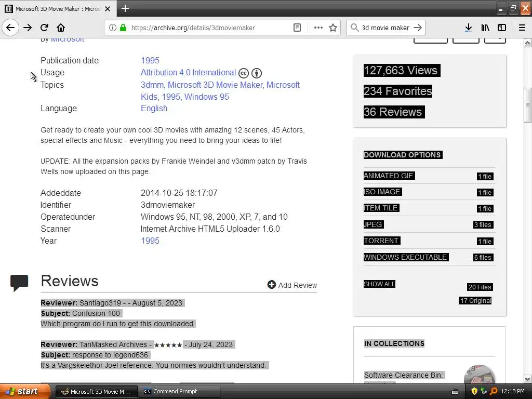Viewport: 532px width, 399px height.
Task: Bookmark this page with the star
Action: [333, 28]
